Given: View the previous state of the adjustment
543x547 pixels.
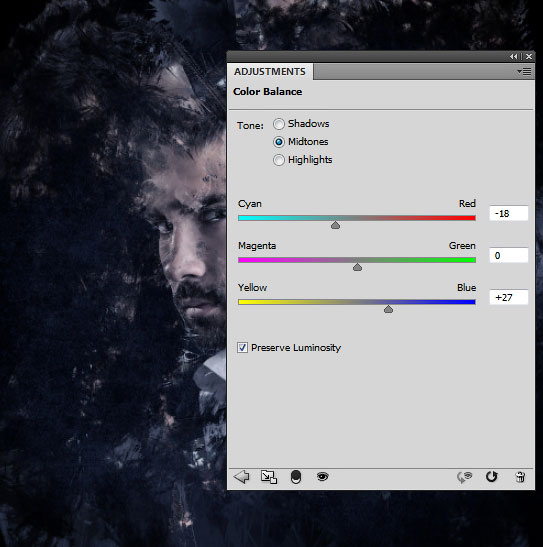Looking at the screenshot, I should coord(464,477).
